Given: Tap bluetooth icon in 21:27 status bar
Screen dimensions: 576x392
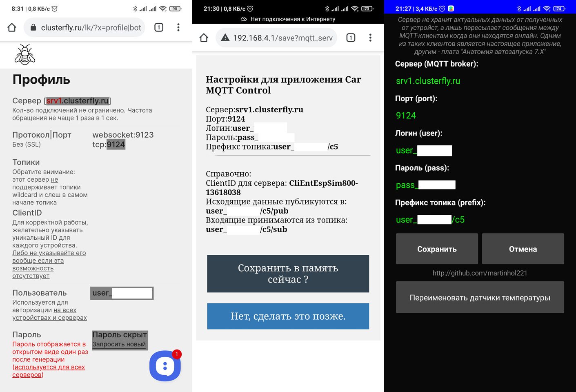Looking at the screenshot, I should 519,9.
